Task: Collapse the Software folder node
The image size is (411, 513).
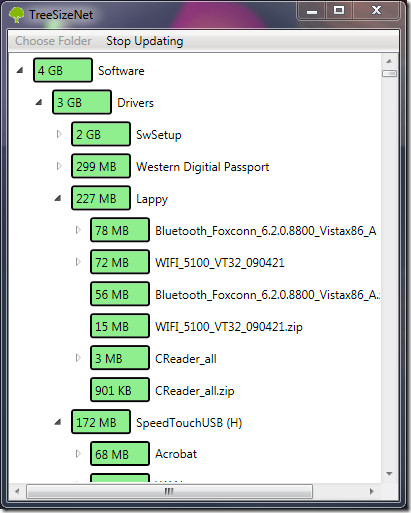Action: point(20,70)
